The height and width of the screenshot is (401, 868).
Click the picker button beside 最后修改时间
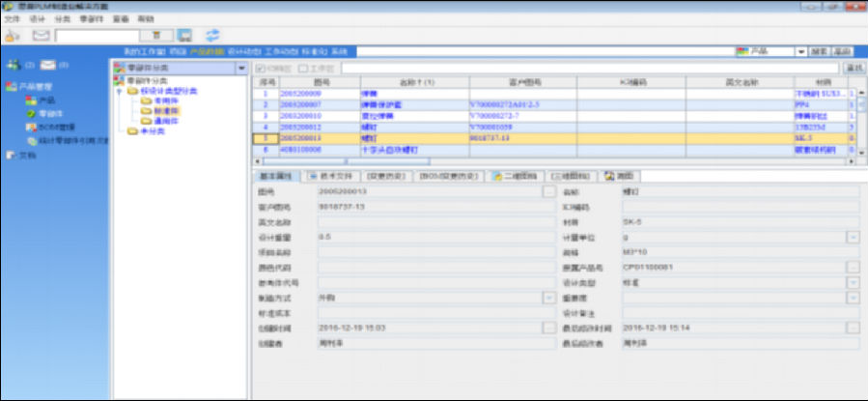(x=854, y=328)
